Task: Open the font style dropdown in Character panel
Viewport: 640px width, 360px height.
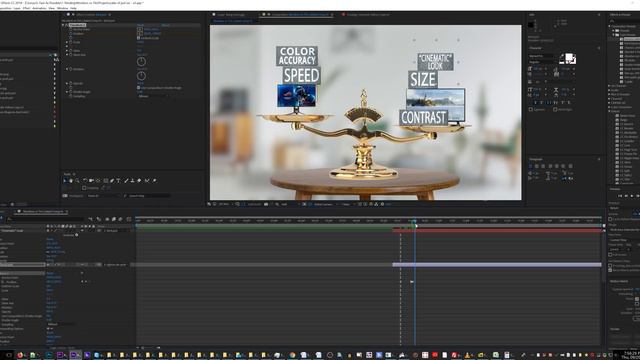Action: pyautogui.click(x=542, y=62)
